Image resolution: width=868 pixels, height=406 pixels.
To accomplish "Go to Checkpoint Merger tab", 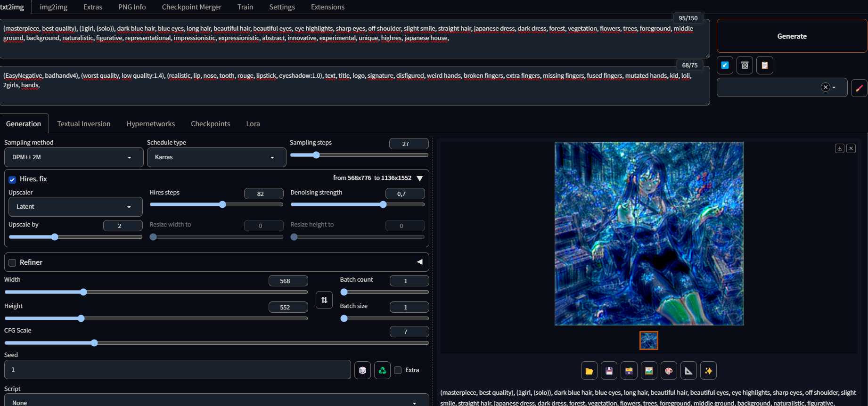I will [192, 7].
